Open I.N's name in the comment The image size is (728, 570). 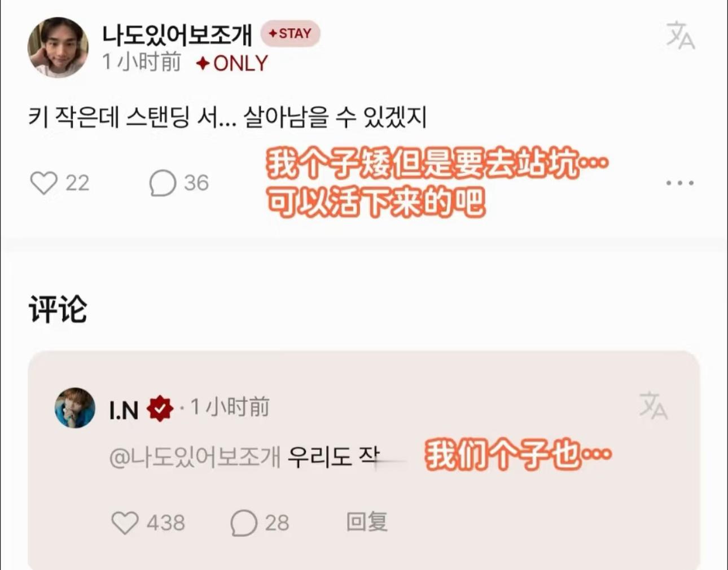(124, 410)
